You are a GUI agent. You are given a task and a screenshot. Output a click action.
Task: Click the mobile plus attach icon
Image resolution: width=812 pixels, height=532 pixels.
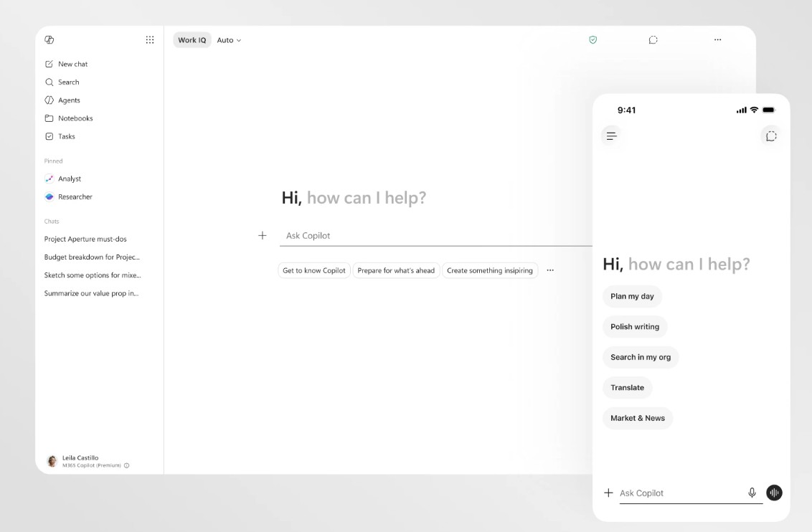point(608,493)
